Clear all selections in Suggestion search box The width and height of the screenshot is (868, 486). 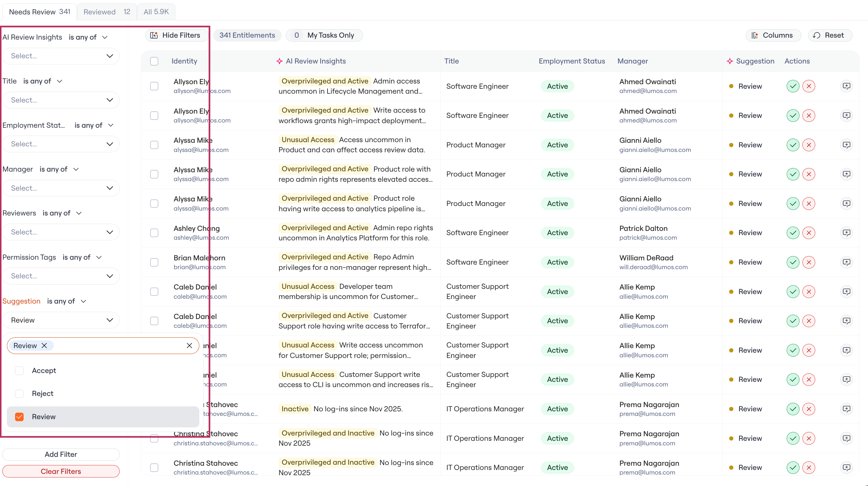coord(189,345)
